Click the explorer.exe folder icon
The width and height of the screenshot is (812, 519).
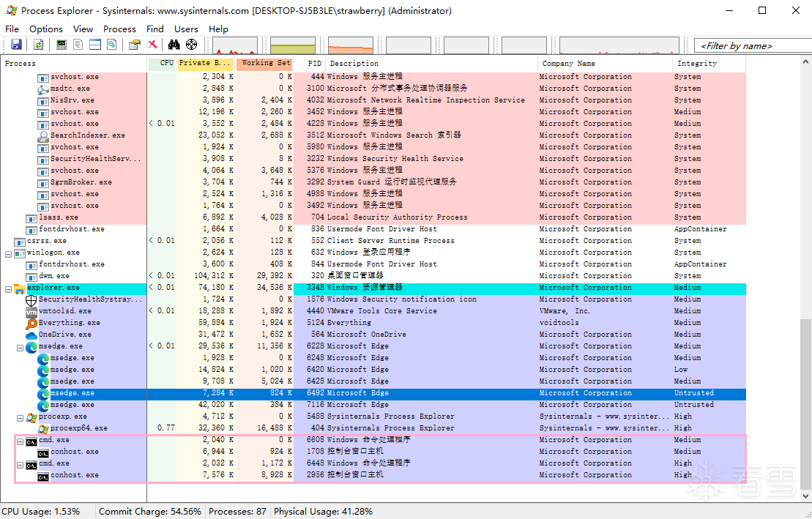point(20,288)
